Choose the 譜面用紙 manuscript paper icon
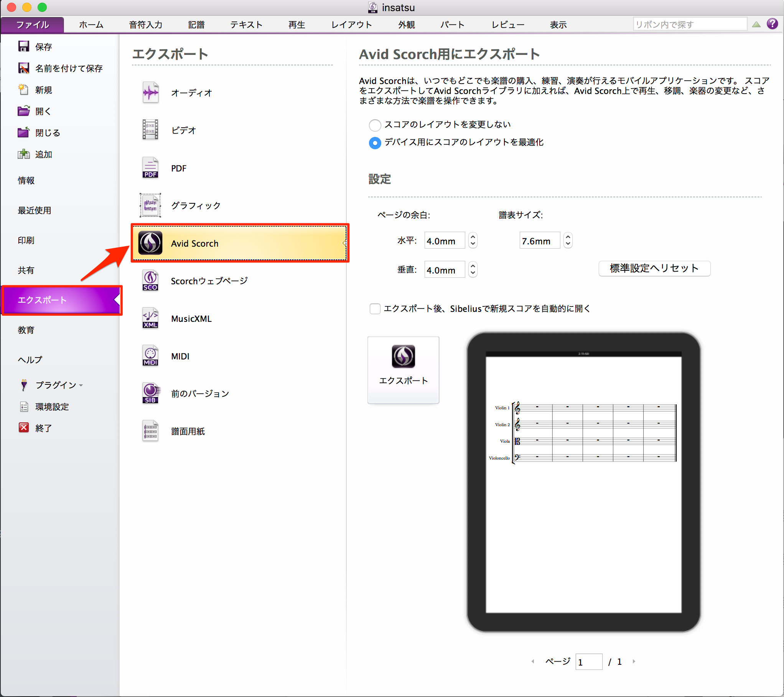 coord(150,431)
